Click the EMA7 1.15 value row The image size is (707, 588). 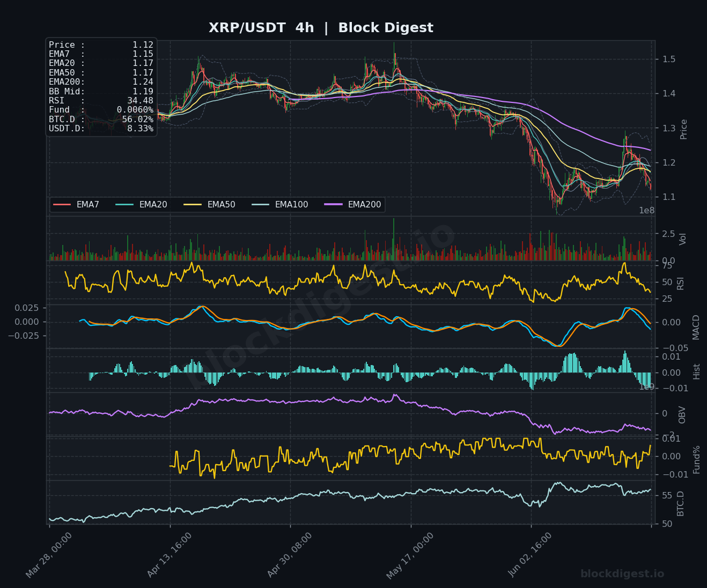click(101, 54)
